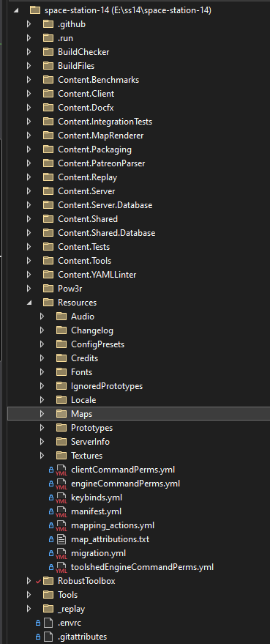Click the lock icon beside .gitattributes

click(38, 637)
